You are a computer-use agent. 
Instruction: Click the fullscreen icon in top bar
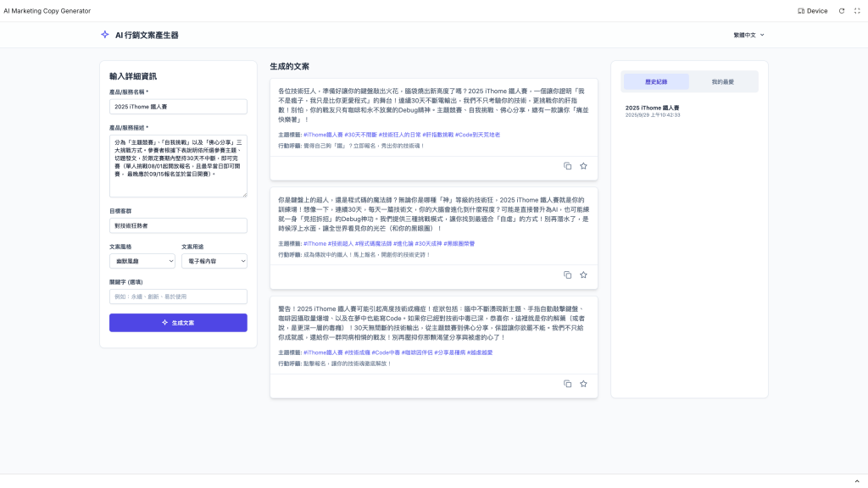tap(857, 11)
